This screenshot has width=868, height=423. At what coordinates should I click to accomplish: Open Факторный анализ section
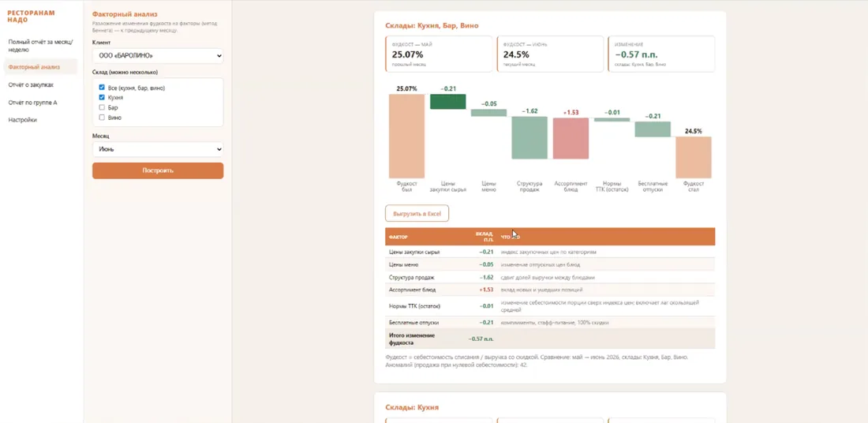(41, 67)
